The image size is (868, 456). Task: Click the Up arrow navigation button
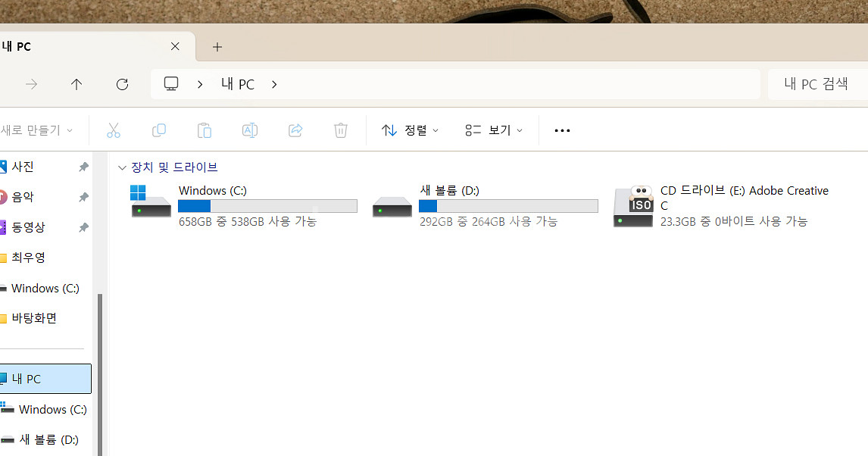tap(76, 84)
